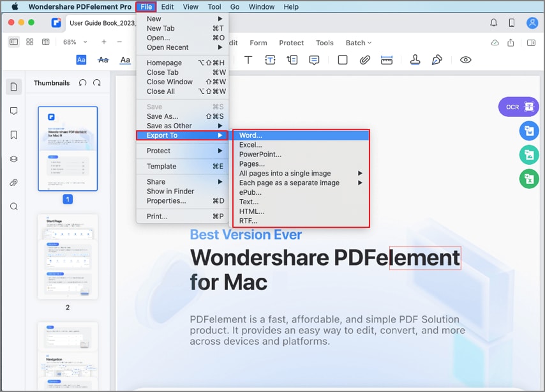Expand the Open Recent submenu
The image size is (545, 392).
(183, 47)
